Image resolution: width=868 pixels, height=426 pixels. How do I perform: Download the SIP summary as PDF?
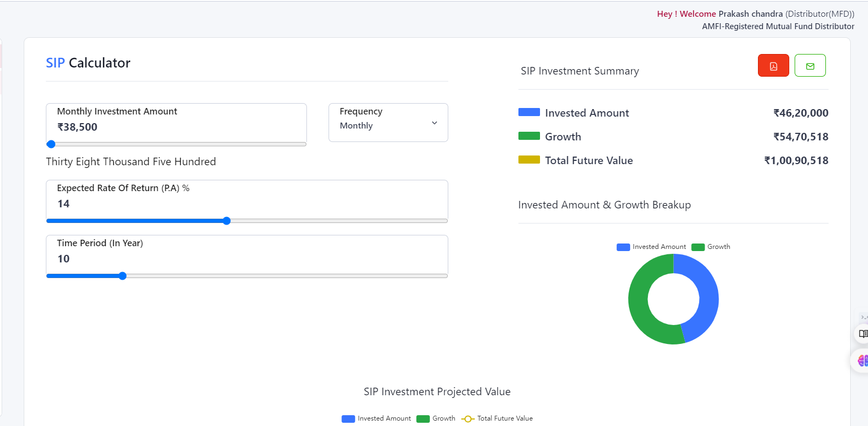click(773, 66)
